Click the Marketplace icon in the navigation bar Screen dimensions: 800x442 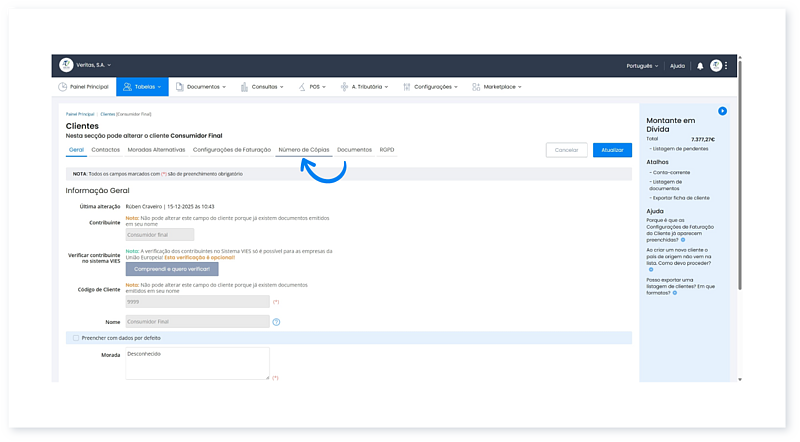(x=476, y=87)
